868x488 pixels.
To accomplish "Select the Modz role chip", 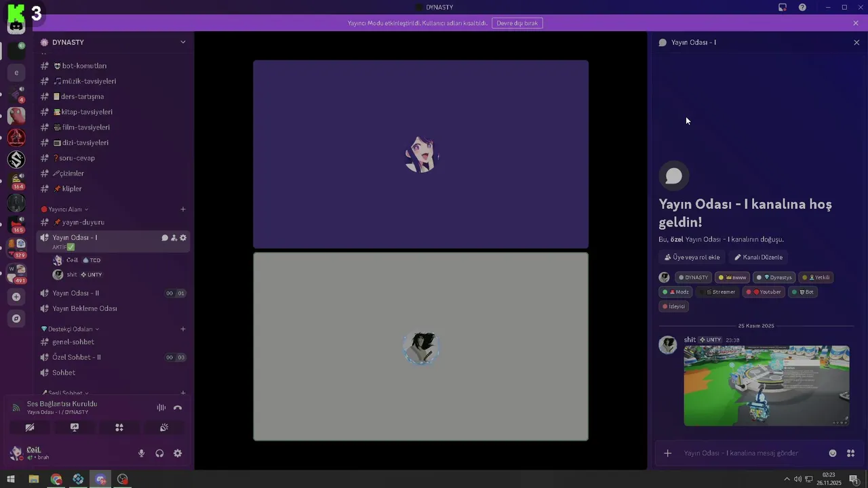I will coord(676,292).
